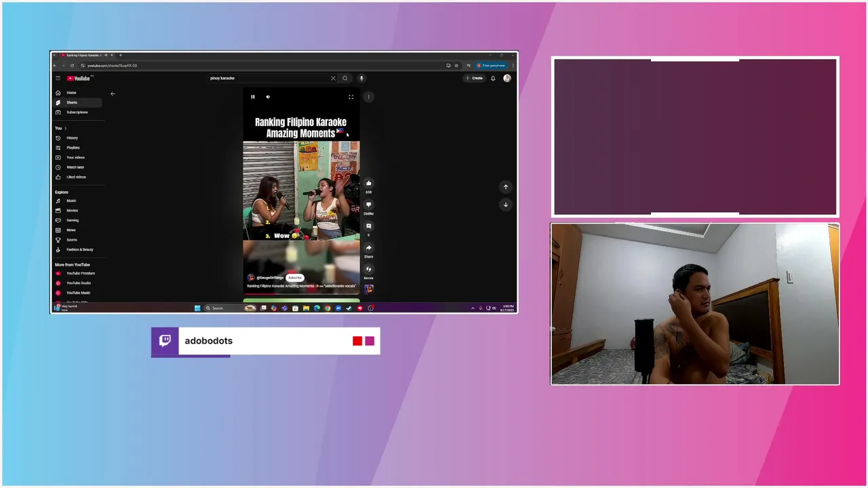
Task: Click the back arrow beside the Shorts player
Action: tap(113, 94)
